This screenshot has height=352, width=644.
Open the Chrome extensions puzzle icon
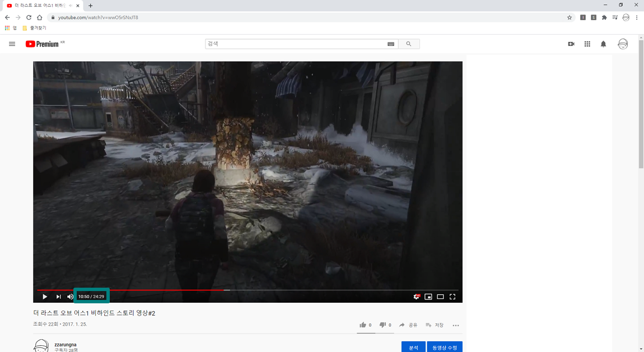click(604, 17)
